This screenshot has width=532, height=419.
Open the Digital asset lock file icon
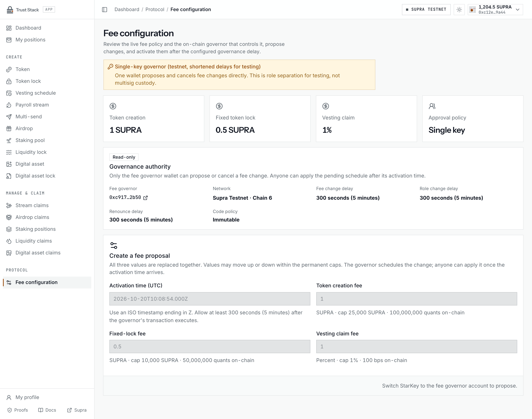click(x=9, y=176)
